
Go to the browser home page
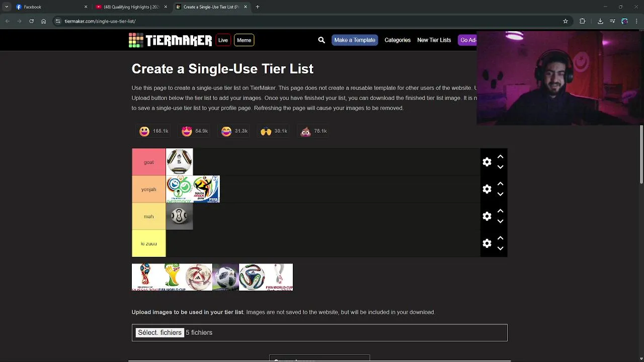tap(43, 21)
